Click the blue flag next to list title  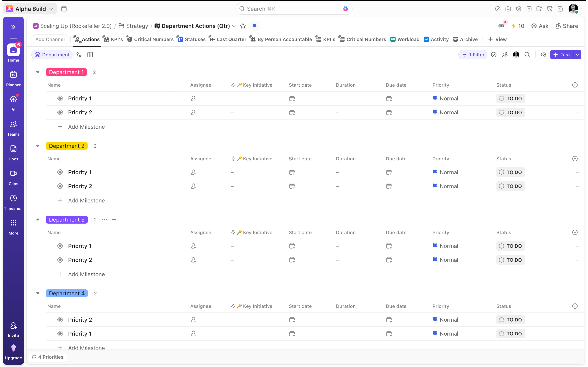tap(254, 26)
